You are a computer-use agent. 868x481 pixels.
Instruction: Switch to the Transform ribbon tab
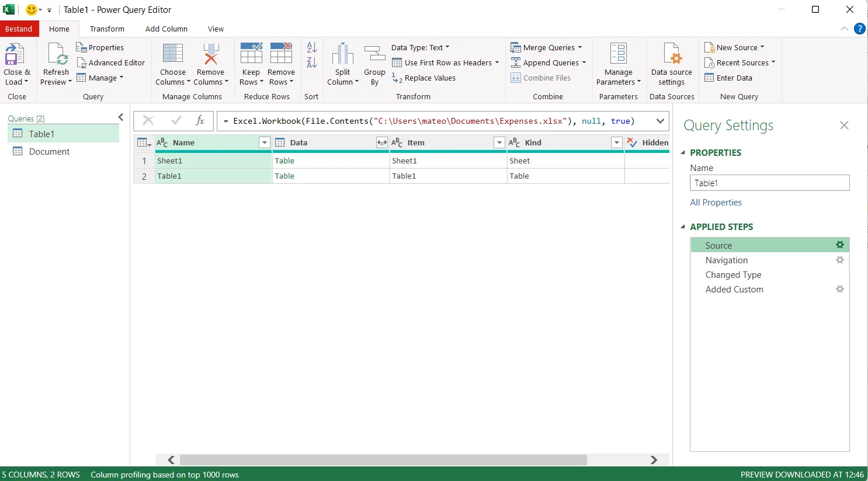click(x=107, y=29)
